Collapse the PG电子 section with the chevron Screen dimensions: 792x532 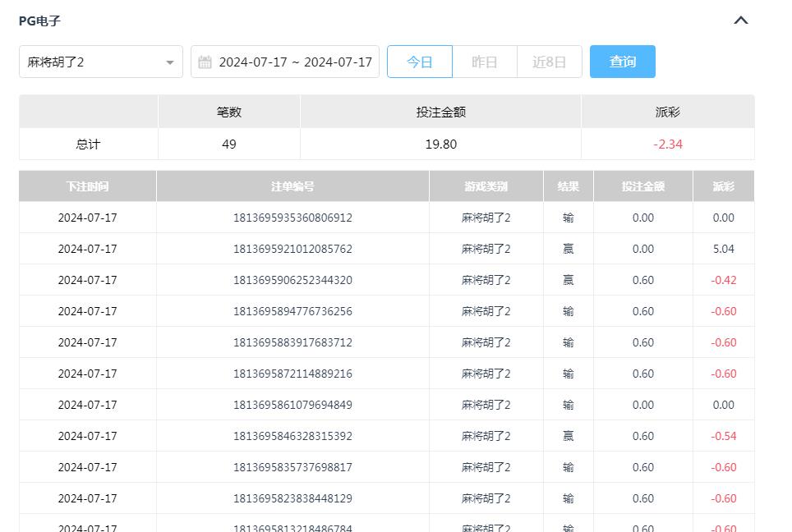click(741, 20)
